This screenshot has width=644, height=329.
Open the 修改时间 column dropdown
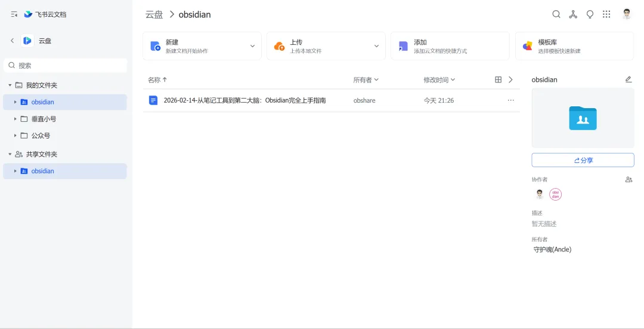439,80
